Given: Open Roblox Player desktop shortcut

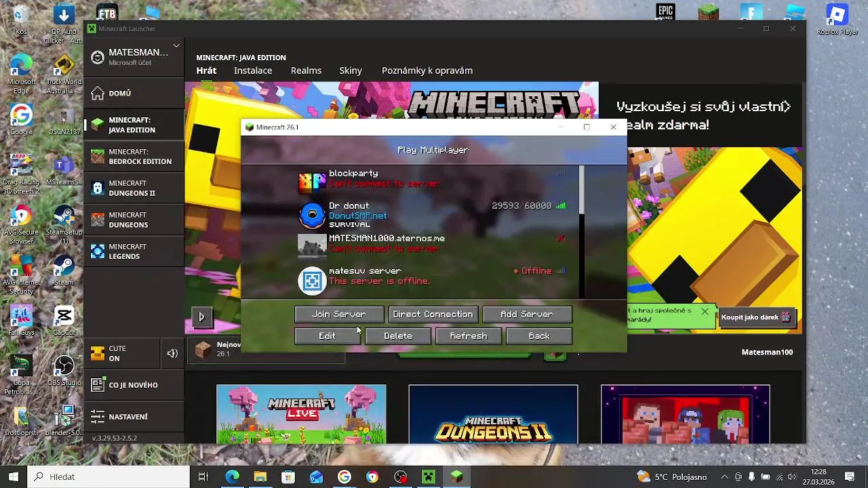Looking at the screenshot, I should [x=837, y=19].
